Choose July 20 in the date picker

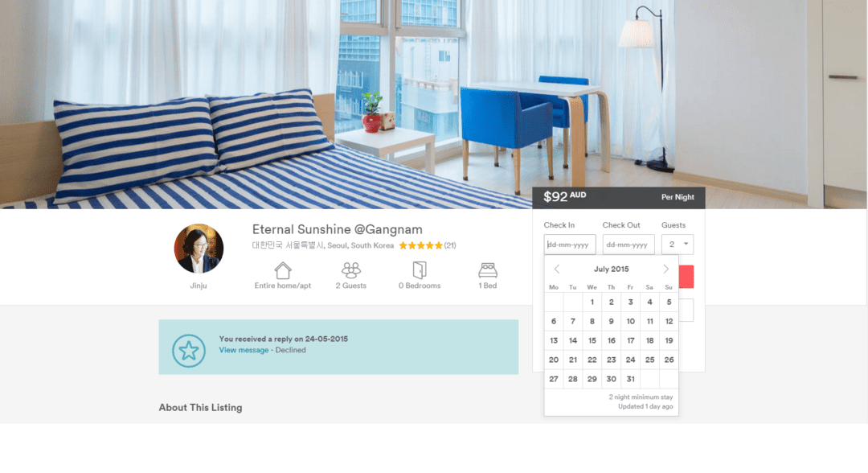[554, 360]
